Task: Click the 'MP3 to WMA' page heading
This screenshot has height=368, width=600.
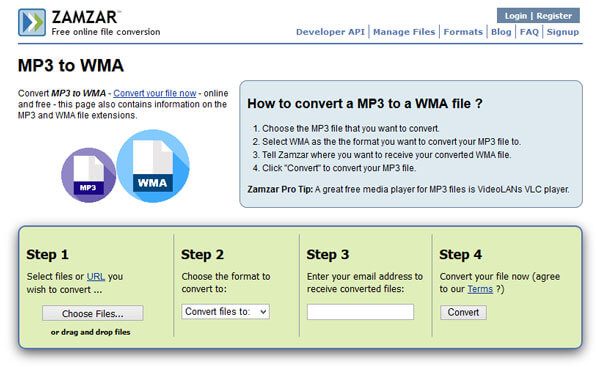Action: 71,65
